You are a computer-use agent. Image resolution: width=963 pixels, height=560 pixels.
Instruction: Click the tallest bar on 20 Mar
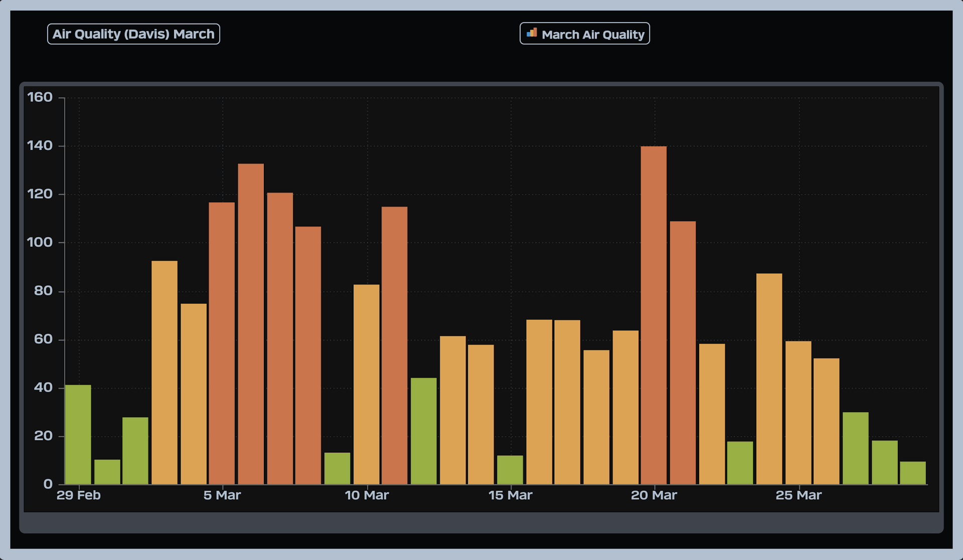coord(654,316)
